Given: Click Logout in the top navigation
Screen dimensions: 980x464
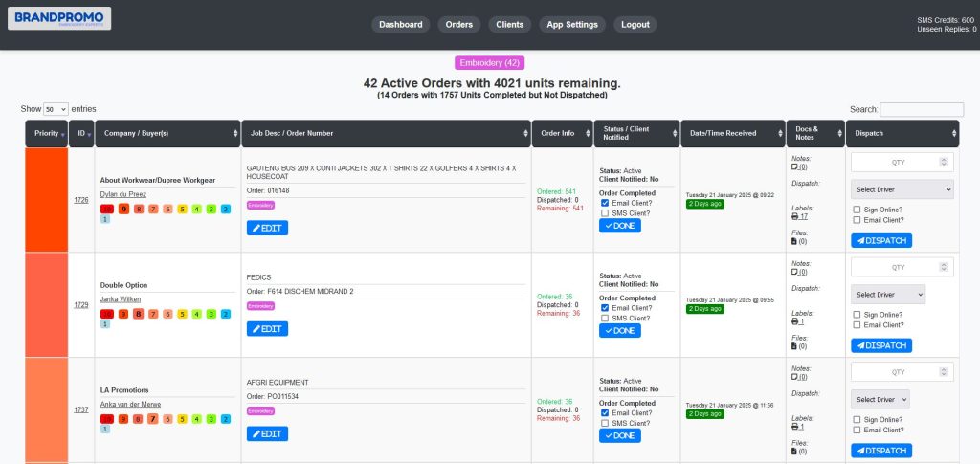Looking at the screenshot, I should [635, 24].
